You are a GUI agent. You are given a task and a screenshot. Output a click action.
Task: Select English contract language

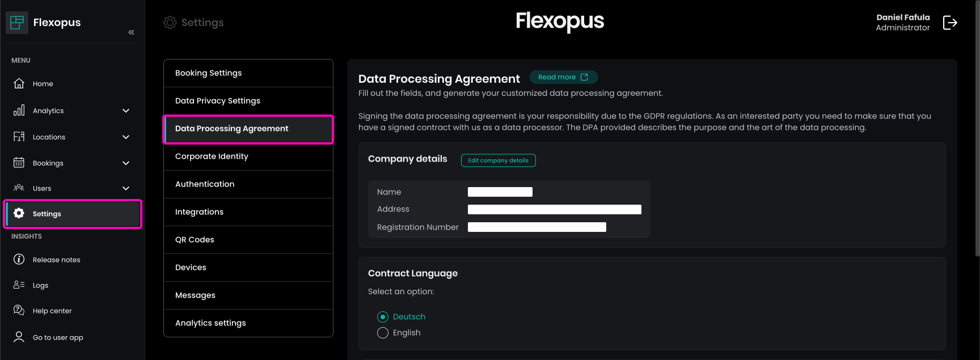pyautogui.click(x=383, y=333)
